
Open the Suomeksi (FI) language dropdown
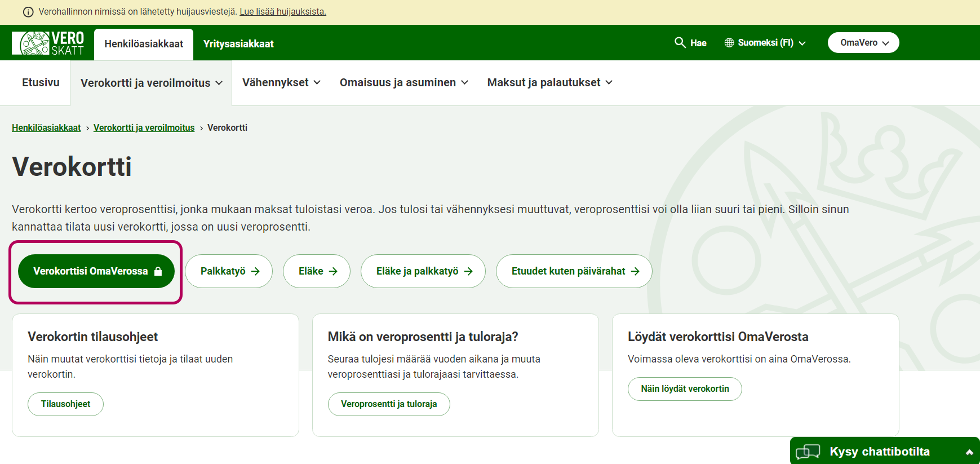765,43
